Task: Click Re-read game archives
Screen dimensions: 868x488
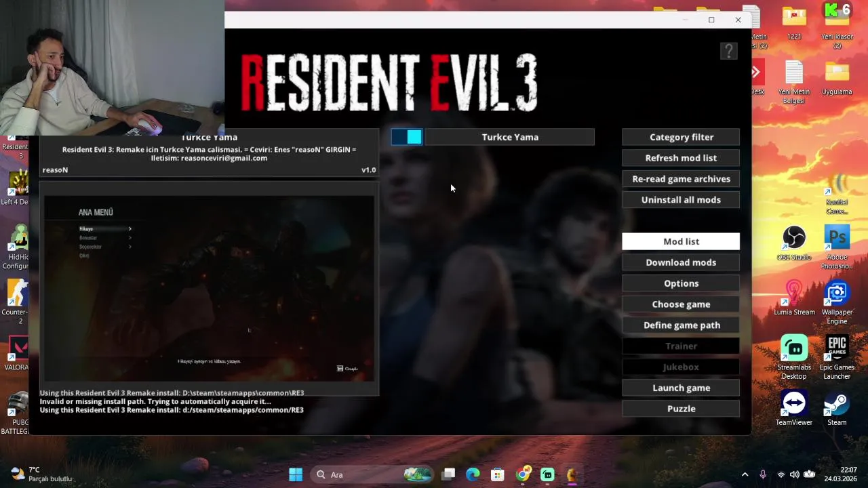Action: click(x=681, y=179)
